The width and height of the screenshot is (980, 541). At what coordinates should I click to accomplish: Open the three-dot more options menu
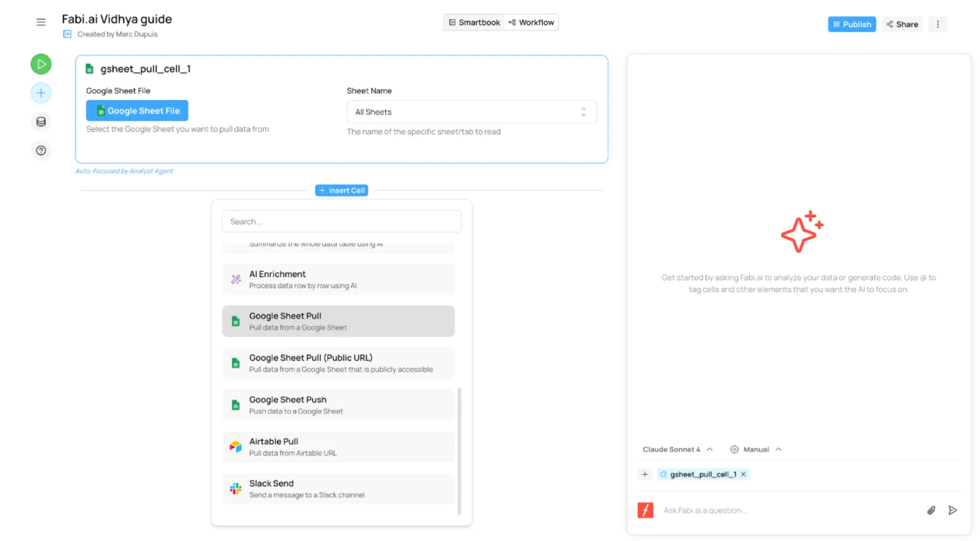click(938, 24)
